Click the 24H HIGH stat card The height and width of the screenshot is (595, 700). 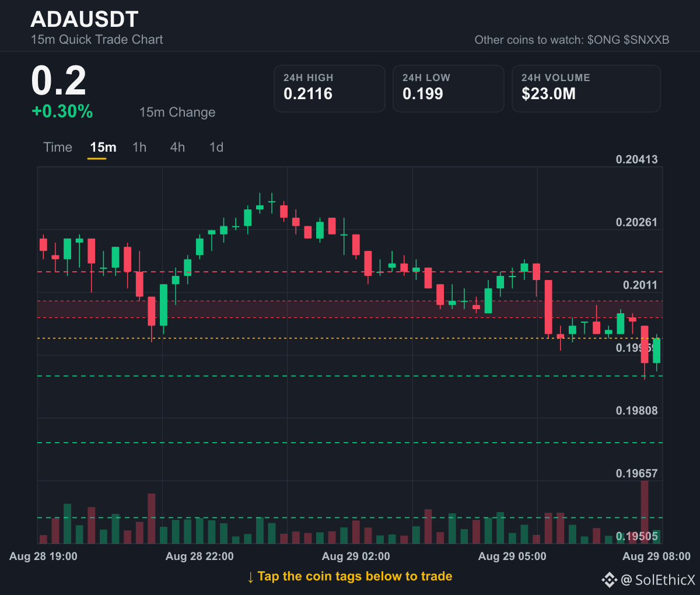coord(330,89)
